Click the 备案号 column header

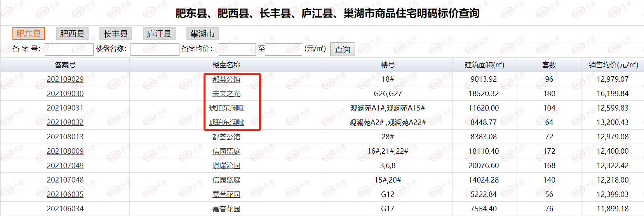coord(65,65)
